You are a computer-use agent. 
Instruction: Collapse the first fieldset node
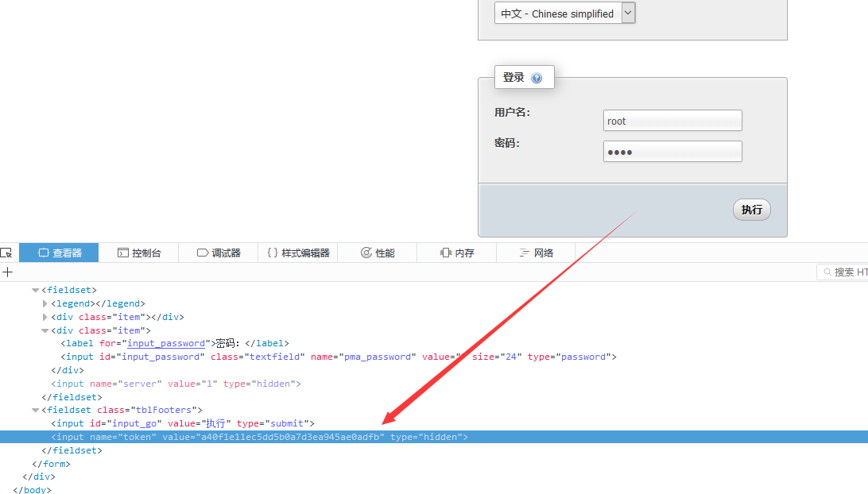[x=36, y=290]
